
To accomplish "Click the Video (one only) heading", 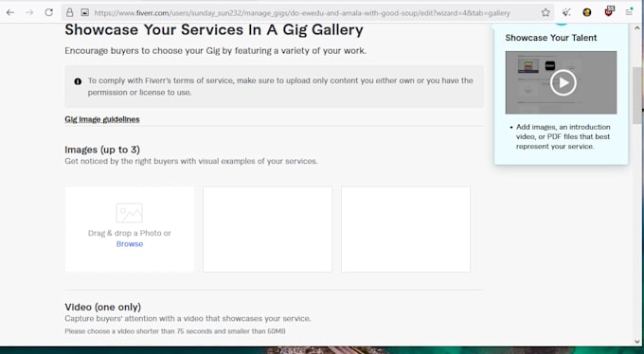I will point(102,307).
